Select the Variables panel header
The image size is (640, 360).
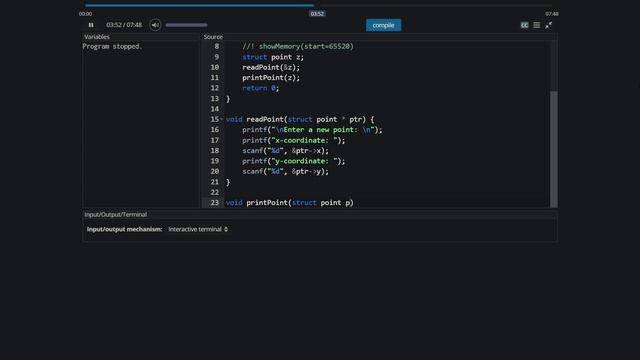coord(97,37)
